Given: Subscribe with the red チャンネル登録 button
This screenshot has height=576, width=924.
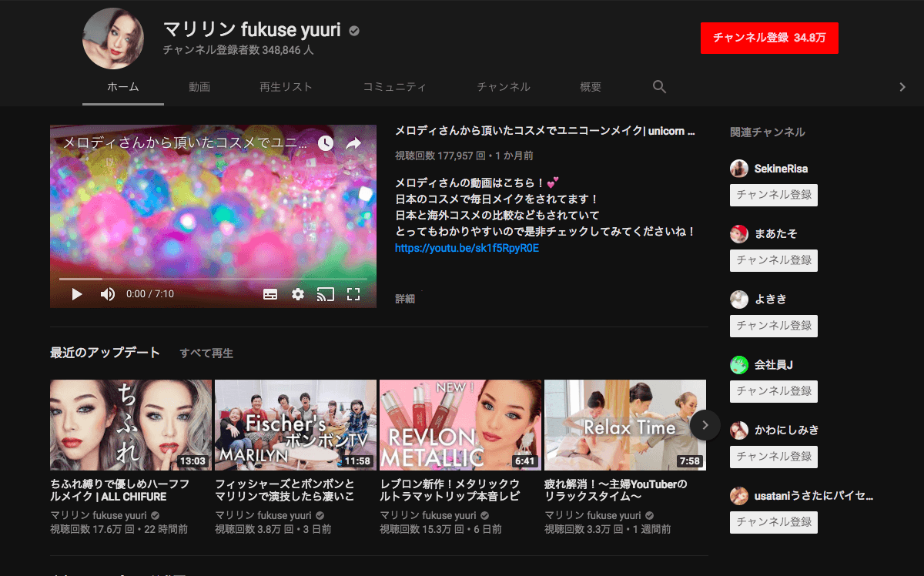Looking at the screenshot, I should 768,38.
